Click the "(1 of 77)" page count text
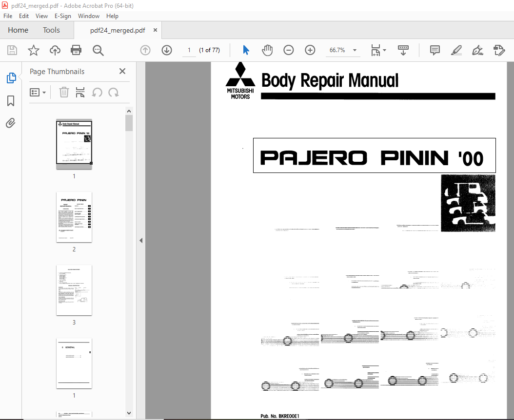The width and height of the screenshot is (514, 420). tap(210, 50)
